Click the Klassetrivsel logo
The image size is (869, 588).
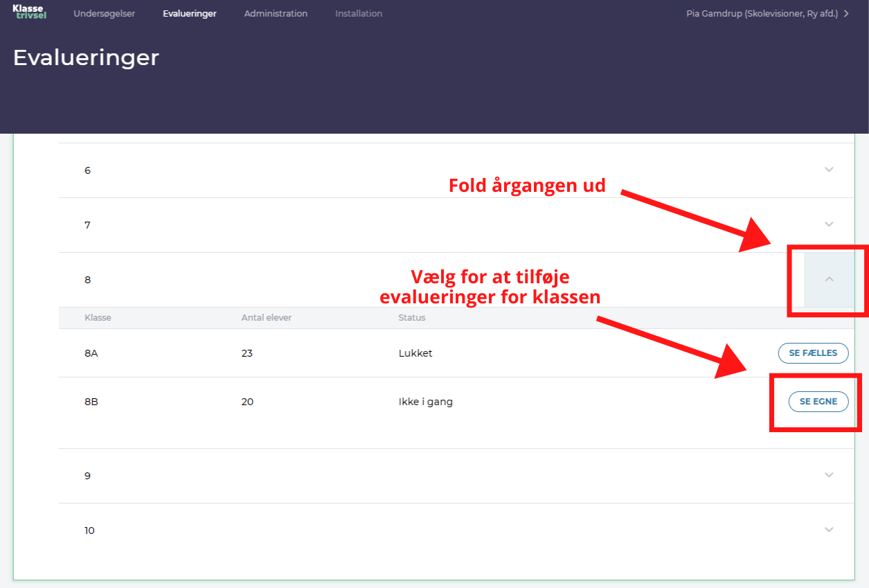(29, 12)
